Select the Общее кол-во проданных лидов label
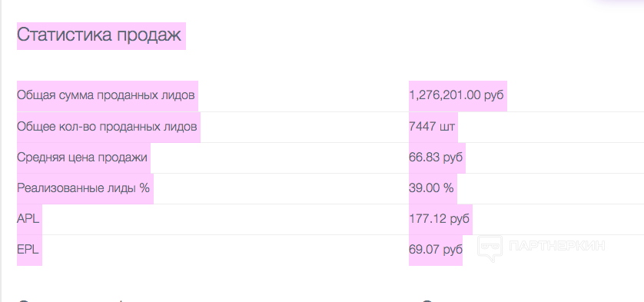 (107, 127)
